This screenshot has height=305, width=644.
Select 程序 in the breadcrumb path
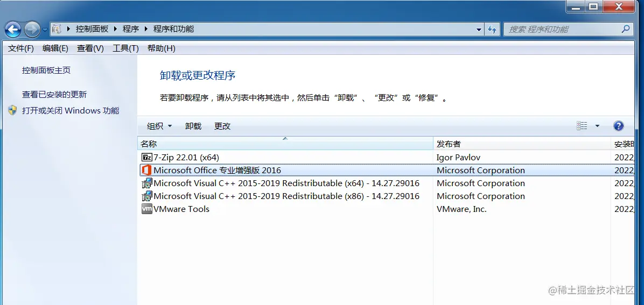click(131, 29)
